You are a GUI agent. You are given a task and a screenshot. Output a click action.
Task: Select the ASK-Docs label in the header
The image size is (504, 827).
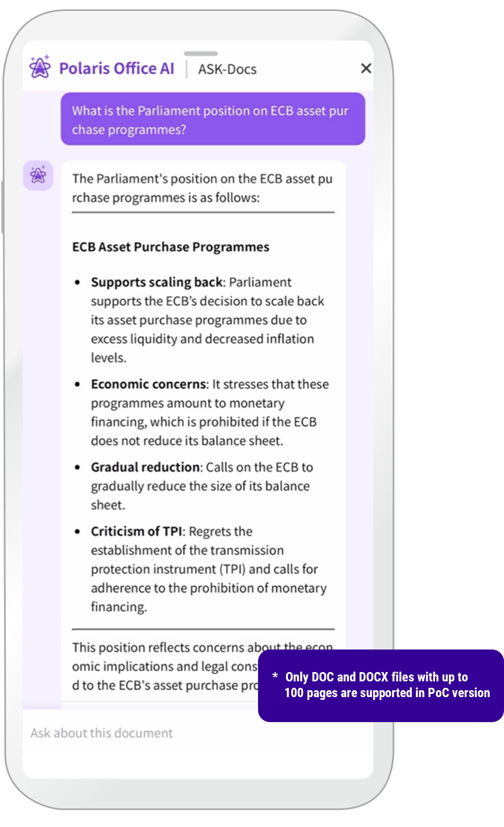227,69
